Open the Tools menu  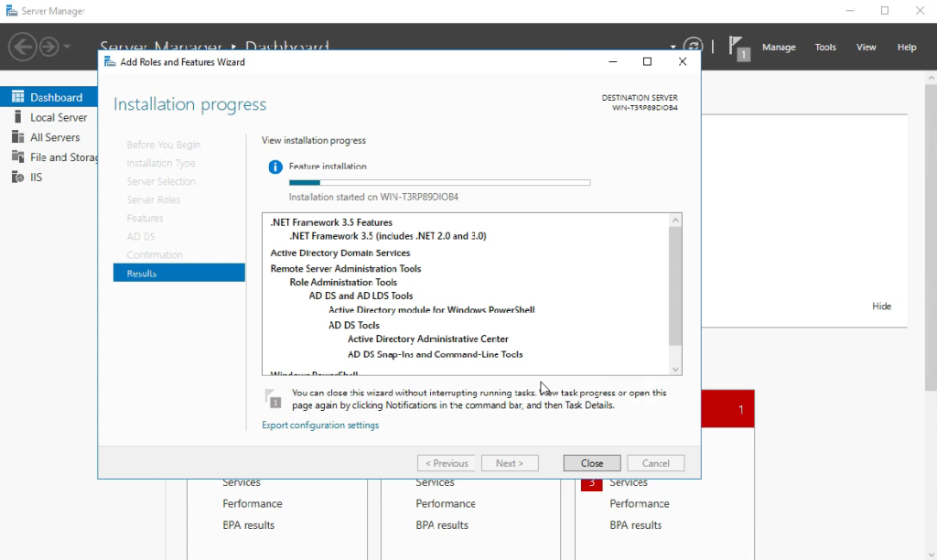coord(824,47)
